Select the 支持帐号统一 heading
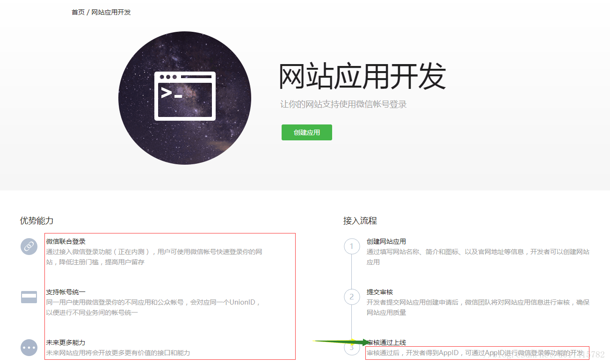Viewport: 610px width, 364px height. click(x=66, y=292)
